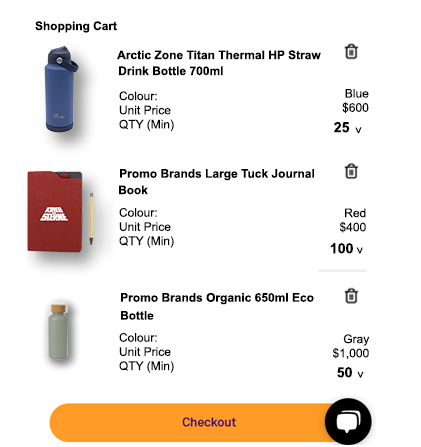Open the red journal book thumbnail
The image size is (421, 447).
[60, 212]
